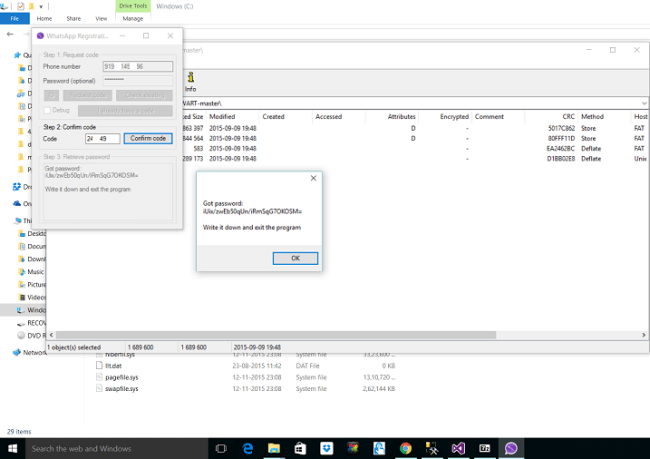Viewport: 650px width, 459px height.
Task: Click 7-Zip scroll right arrow
Action: click(x=643, y=335)
